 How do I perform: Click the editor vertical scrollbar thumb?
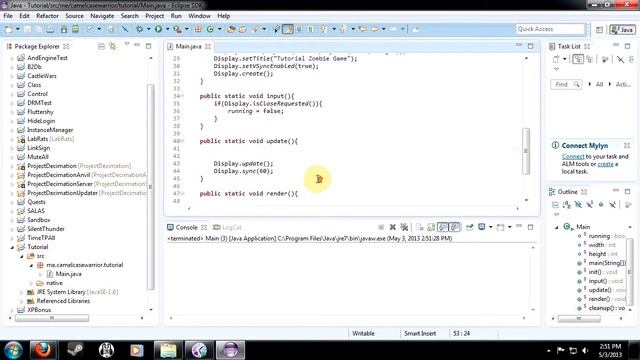pyautogui.click(x=526, y=151)
